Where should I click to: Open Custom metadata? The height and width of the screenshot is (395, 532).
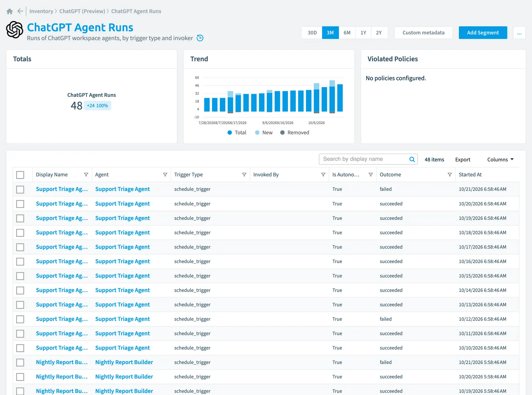[423, 33]
